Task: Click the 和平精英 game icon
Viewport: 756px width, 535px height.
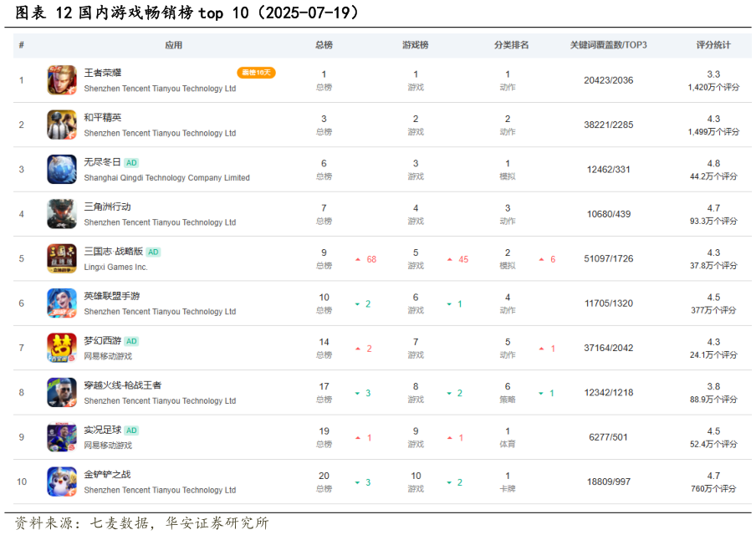Action: coord(62,124)
